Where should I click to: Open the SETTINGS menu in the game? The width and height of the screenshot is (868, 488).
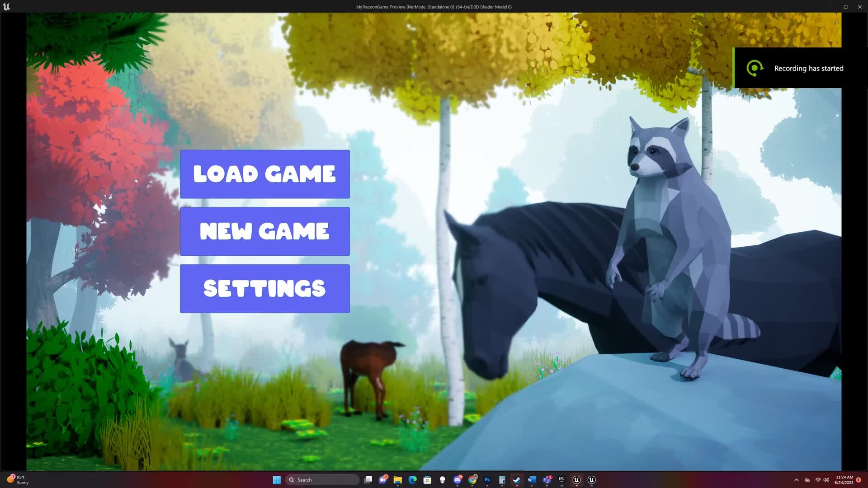coord(265,288)
